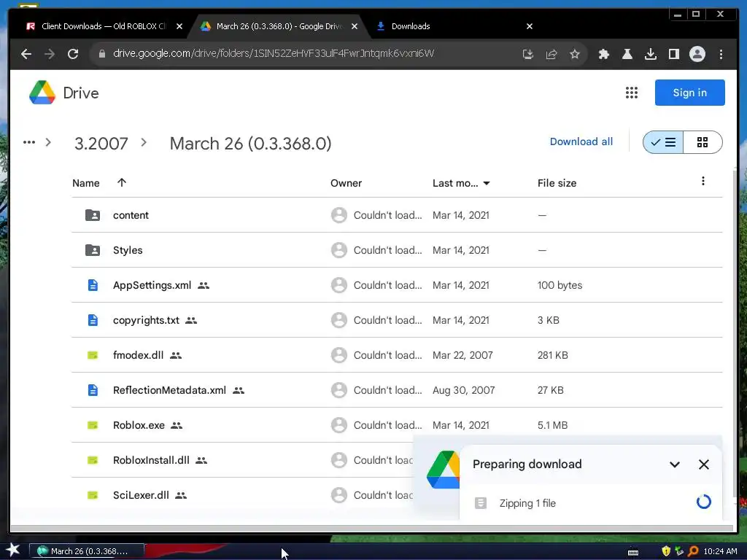The height and width of the screenshot is (560, 747).
Task: Click the yellow shield tray icon
Action: click(666, 551)
